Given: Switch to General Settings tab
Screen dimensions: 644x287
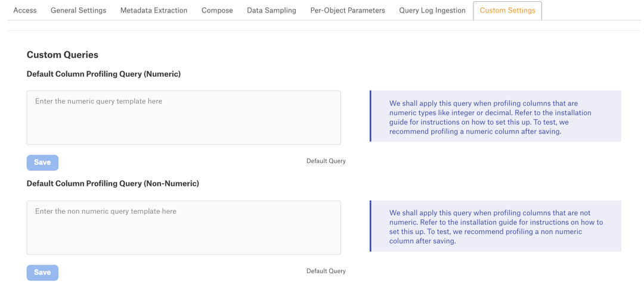Looking at the screenshot, I should click(x=79, y=10).
